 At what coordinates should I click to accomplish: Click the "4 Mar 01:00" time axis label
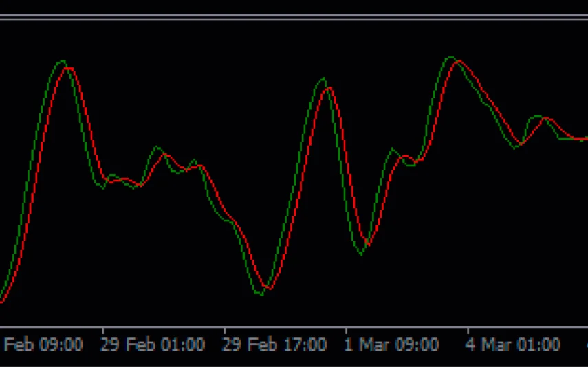pyautogui.click(x=513, y=344)
